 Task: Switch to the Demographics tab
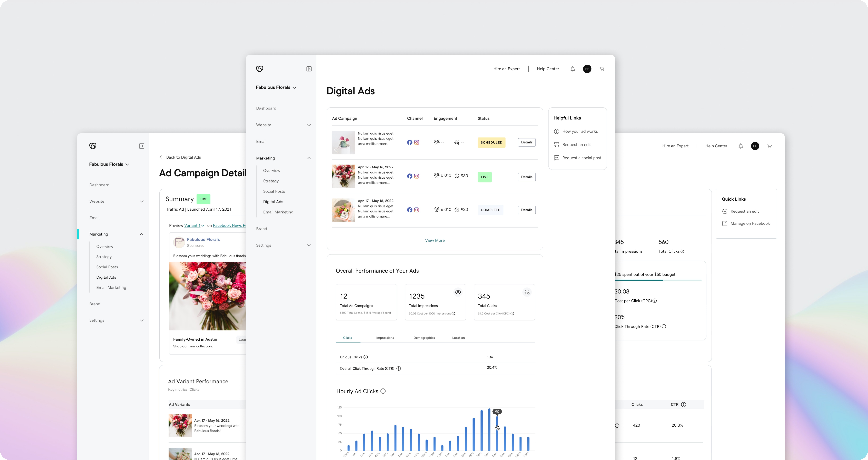coord(424,338)
